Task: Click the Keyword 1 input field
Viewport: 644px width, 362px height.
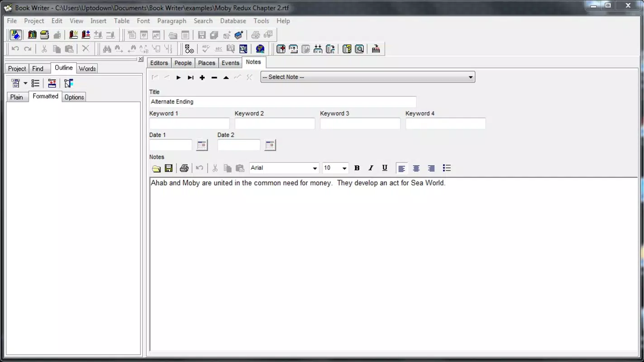Action: (x=189, y=124)
